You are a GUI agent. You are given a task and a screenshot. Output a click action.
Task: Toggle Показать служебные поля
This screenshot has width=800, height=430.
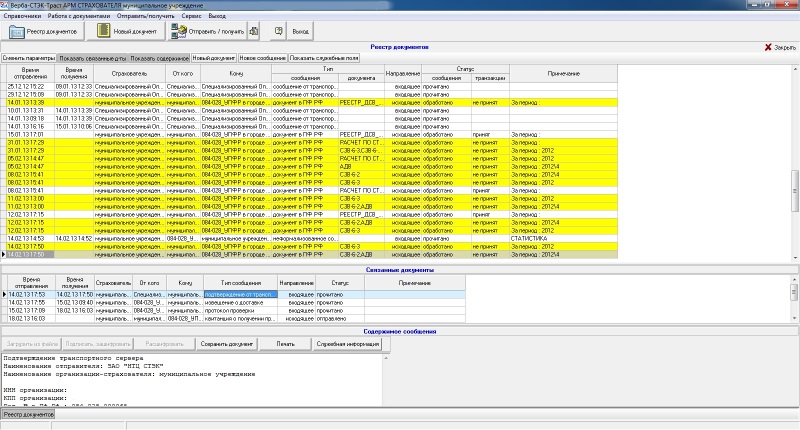pos(324,58)
